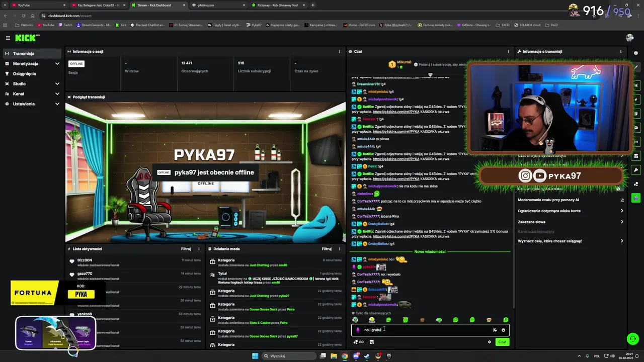The image size is (644, 362).
Task: Open a new browser tab with plus
Action: pyautogui.click(x=313, y=5)
